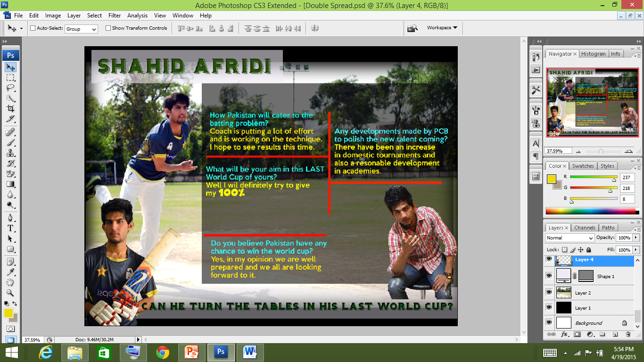Create a new layer group folder
The image size is (644, 362).
coord(603,334)
